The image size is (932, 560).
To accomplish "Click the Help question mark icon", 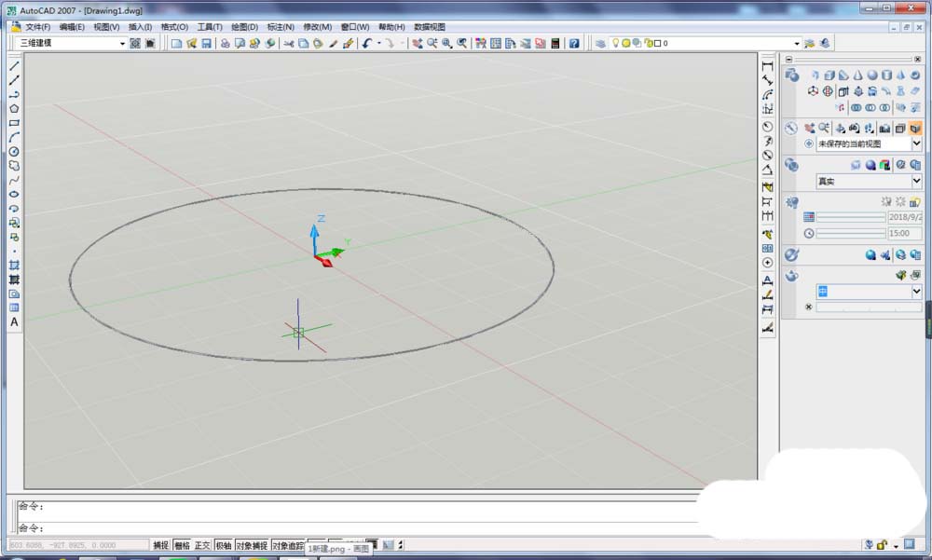I will pyautogui.click(x=574, y=44).
